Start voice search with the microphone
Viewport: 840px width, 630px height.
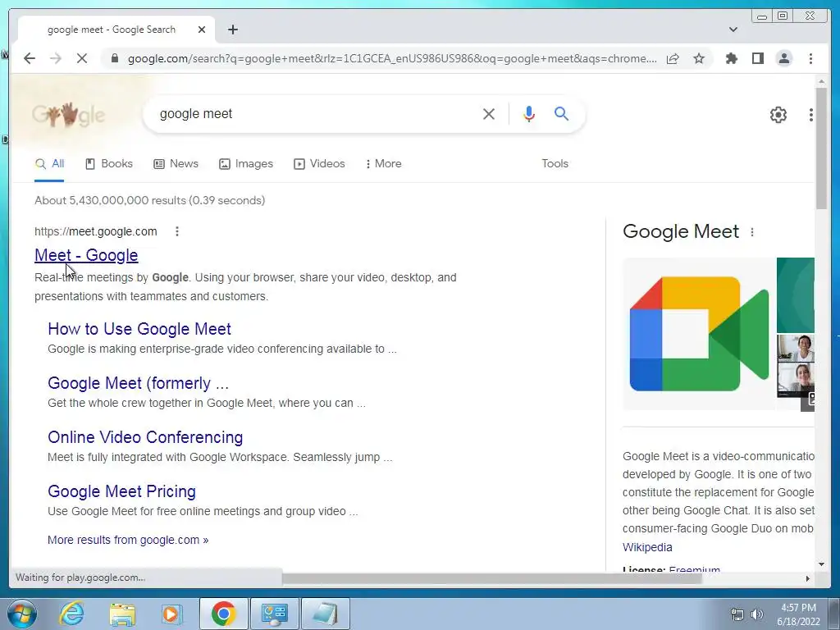coord(529,113)
